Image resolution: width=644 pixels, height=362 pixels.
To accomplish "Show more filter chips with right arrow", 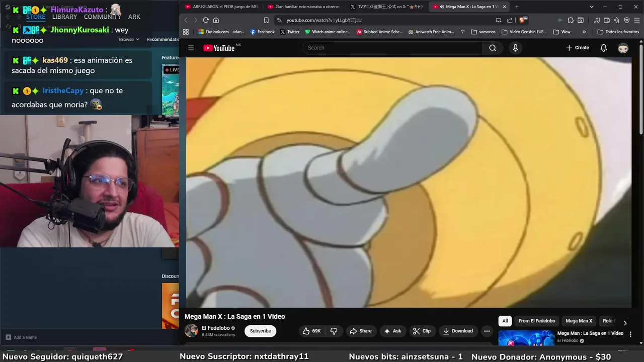I will [625, 323].
